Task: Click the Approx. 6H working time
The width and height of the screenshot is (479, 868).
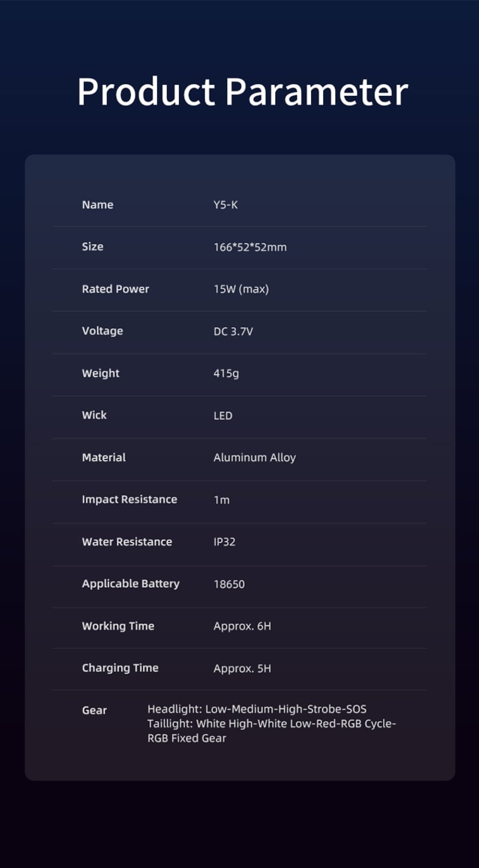Action: pos(242,626)
